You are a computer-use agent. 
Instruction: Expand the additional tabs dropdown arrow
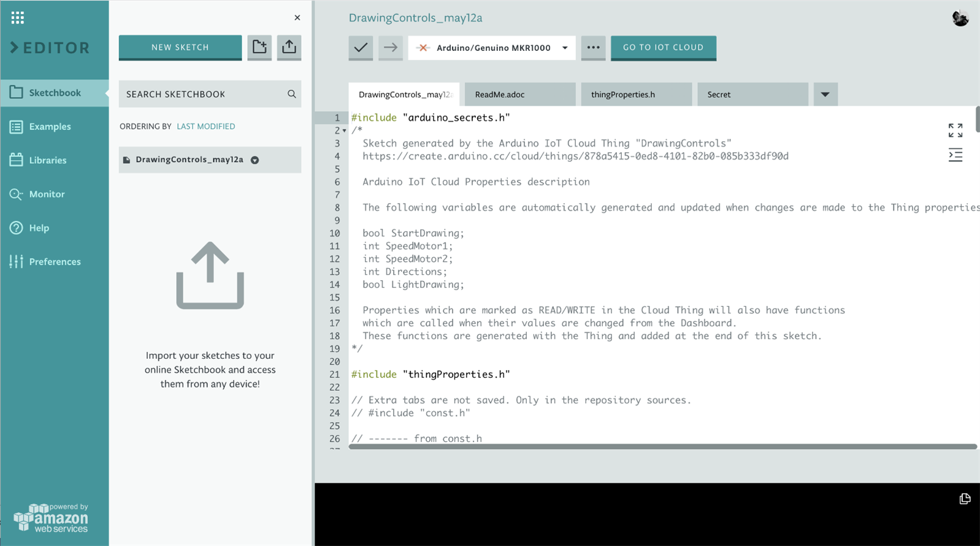click(x=825, y=94)
